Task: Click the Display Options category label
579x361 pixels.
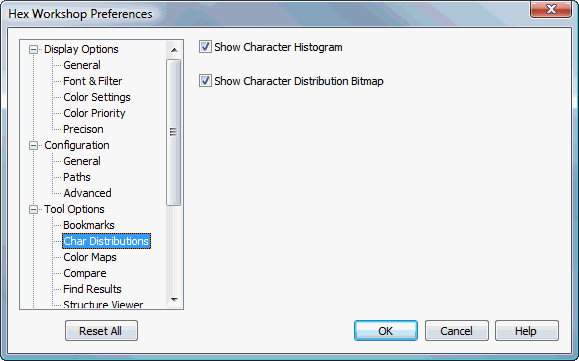Action: (x=81, y=49)
